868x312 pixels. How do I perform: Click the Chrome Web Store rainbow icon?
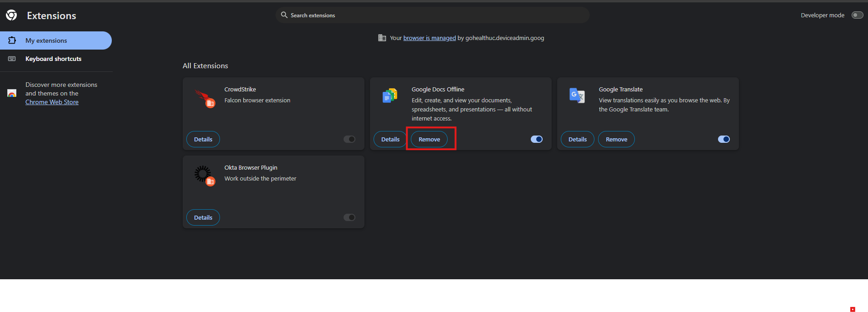click(x=12, y=93)
